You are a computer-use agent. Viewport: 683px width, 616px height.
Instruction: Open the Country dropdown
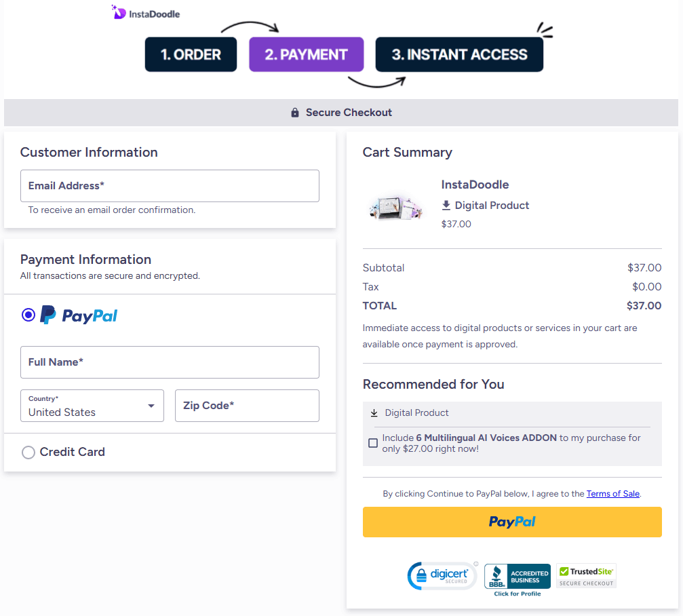[92, 405]
